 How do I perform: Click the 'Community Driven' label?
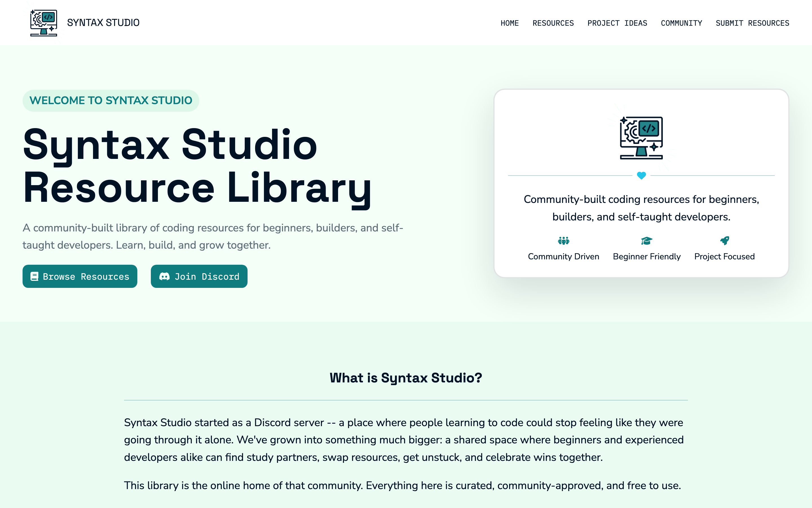coord(563,256)
